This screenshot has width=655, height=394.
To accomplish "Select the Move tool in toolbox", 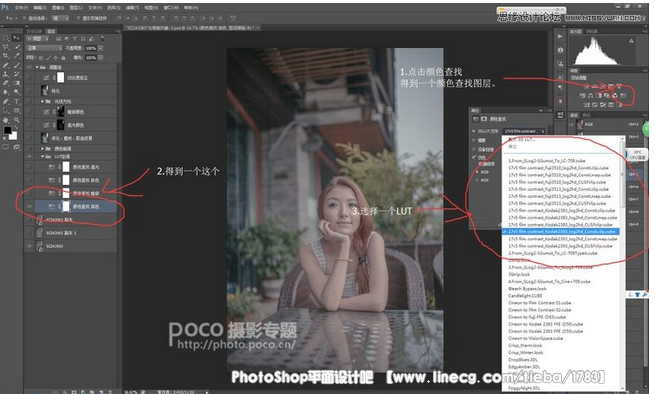I will pyautogui.click(x=17, y=38).
